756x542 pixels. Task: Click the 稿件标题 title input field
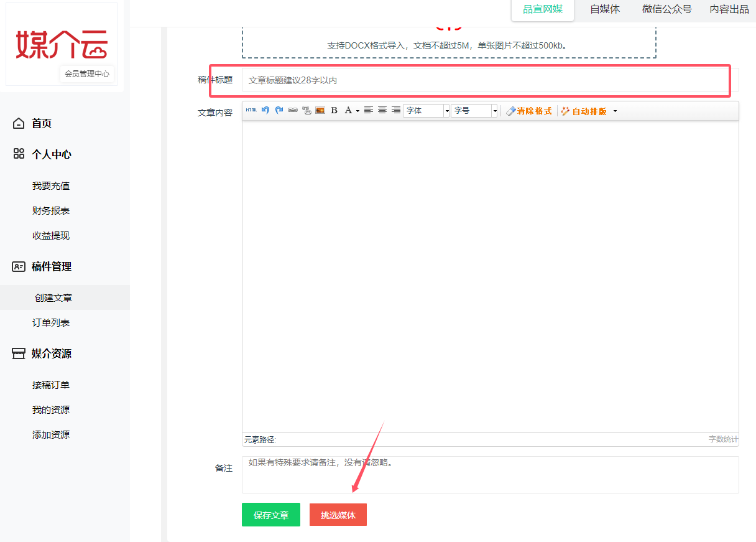tap(485, 80)
